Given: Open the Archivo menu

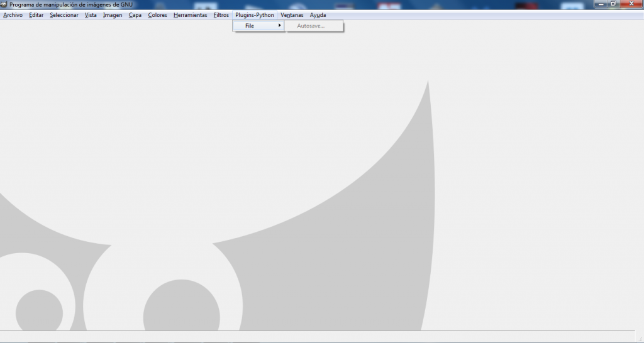Looking at the screenshot, I should point(13,15).
